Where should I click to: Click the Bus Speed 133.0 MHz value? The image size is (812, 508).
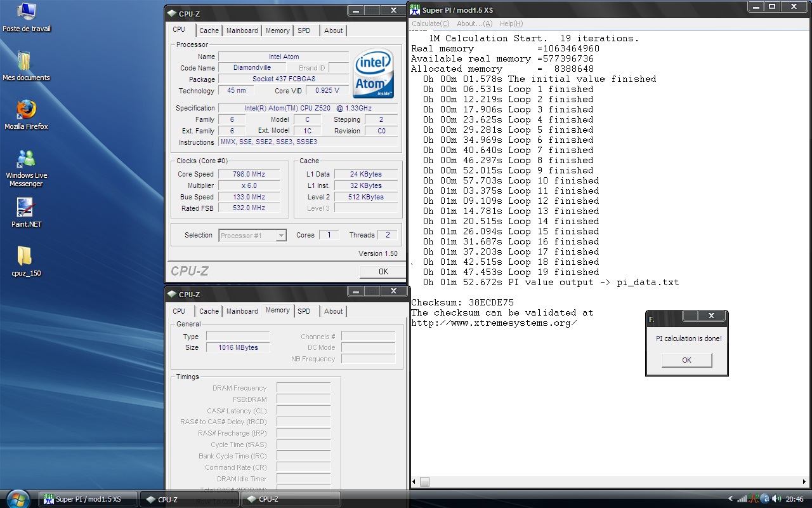point(249,197)
